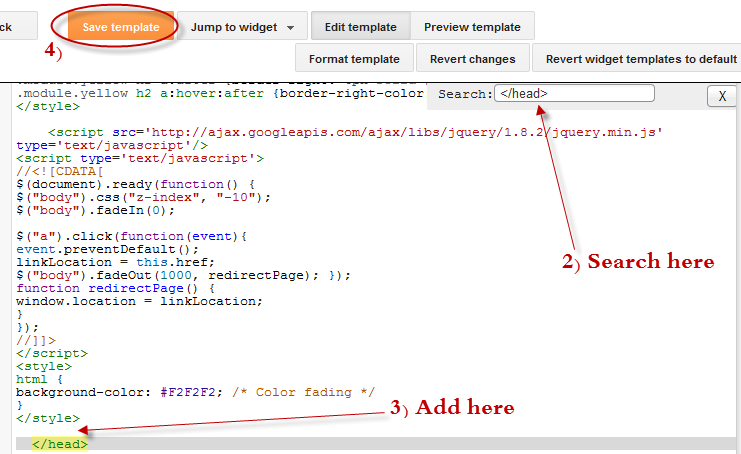Switch to Edit template view
This screenshot has height=454, width=741.
click(x=361, y=27)
